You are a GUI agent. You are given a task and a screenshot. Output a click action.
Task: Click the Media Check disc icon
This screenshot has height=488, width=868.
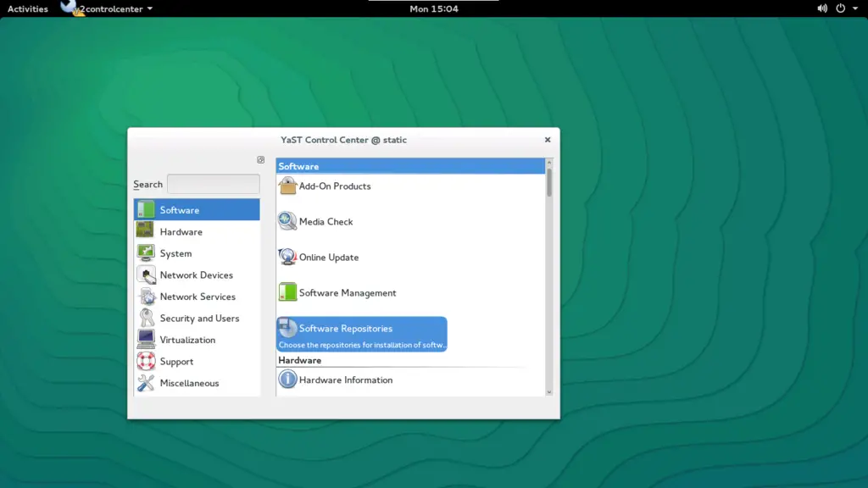(287, 221)
